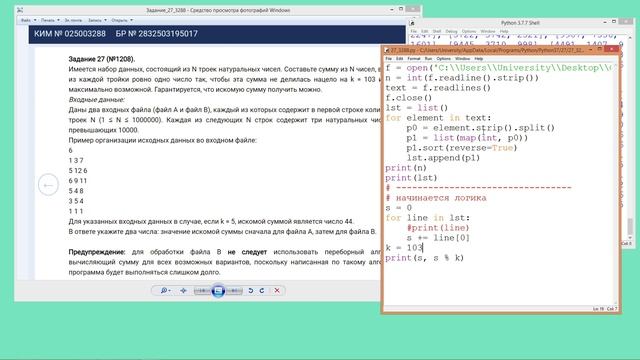This screenshot has height=360, width=640.
Task: Click the scroll-up arrow in Python Shell
Action: point(631,38)
